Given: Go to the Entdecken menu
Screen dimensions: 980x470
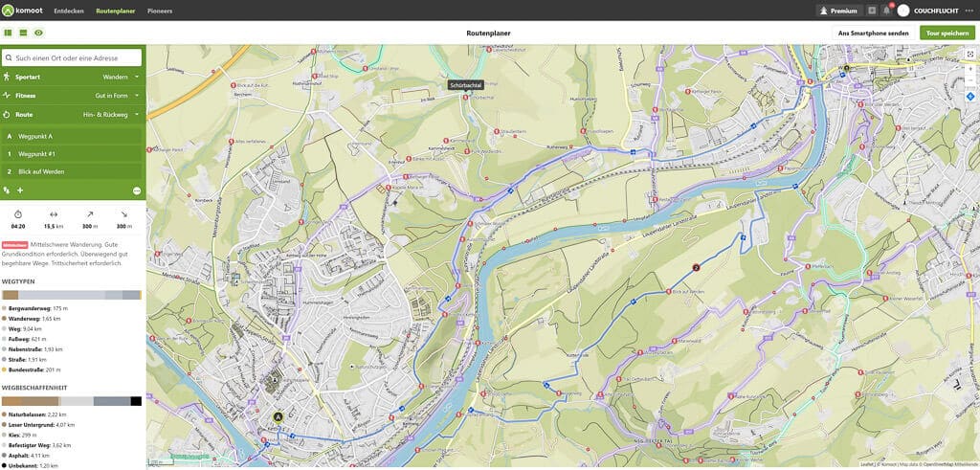Looking at the screenshot, I should (x=69, y=11).
